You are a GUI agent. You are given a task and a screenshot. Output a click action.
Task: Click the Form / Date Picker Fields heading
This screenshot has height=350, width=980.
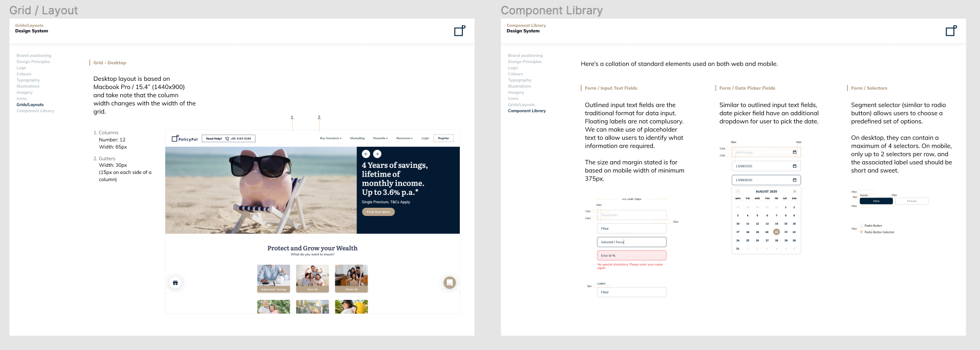747,88
